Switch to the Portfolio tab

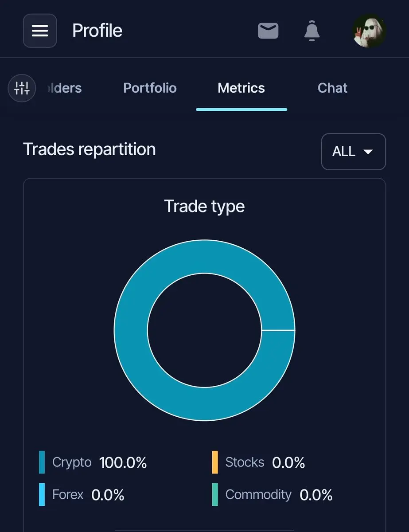pyautogui.click(x=150, y=88)
